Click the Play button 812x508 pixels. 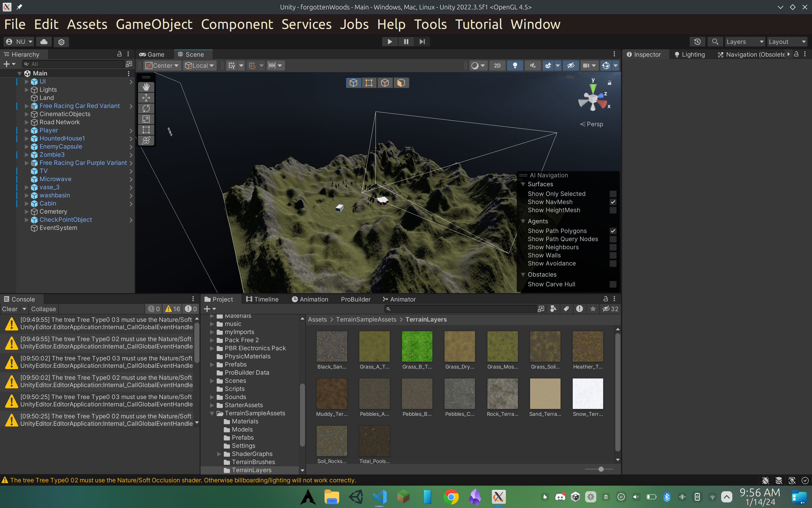pos(390,42)
